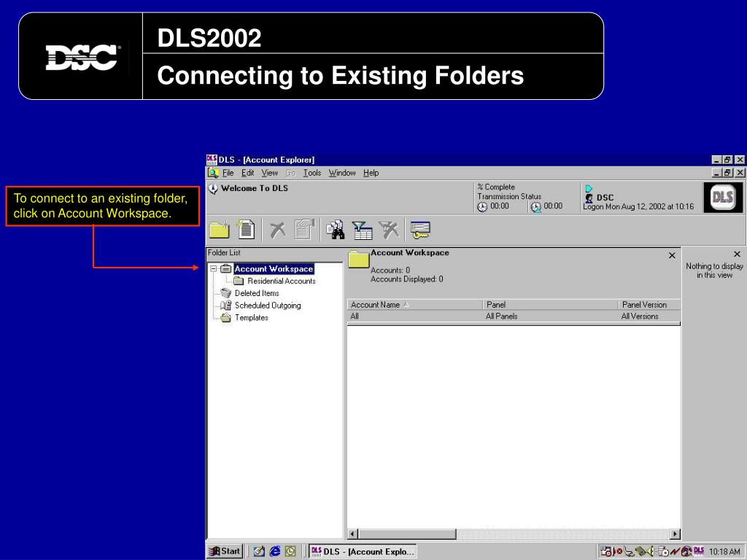Click the info icon beside Welcome To DLS
The image size is (747, 560).
213,189
